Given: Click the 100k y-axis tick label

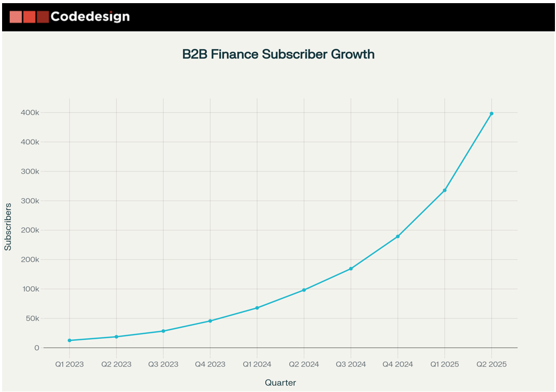Looking at the screenshot, I should click(x=28, y=289).
